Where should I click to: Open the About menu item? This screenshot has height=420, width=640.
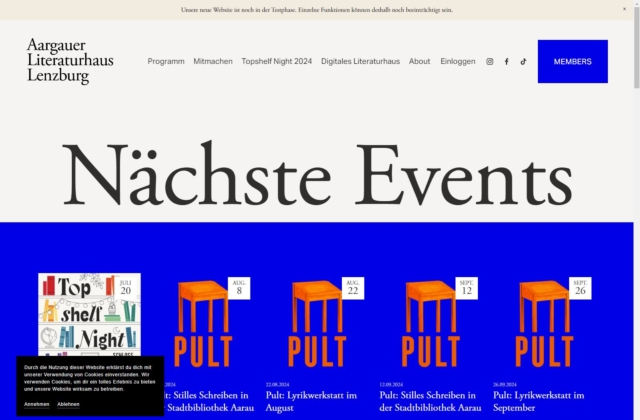[420, 61]
